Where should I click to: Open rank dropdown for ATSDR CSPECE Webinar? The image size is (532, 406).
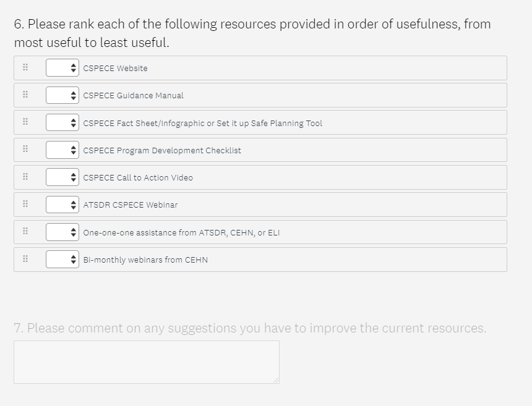click(62, 205)
